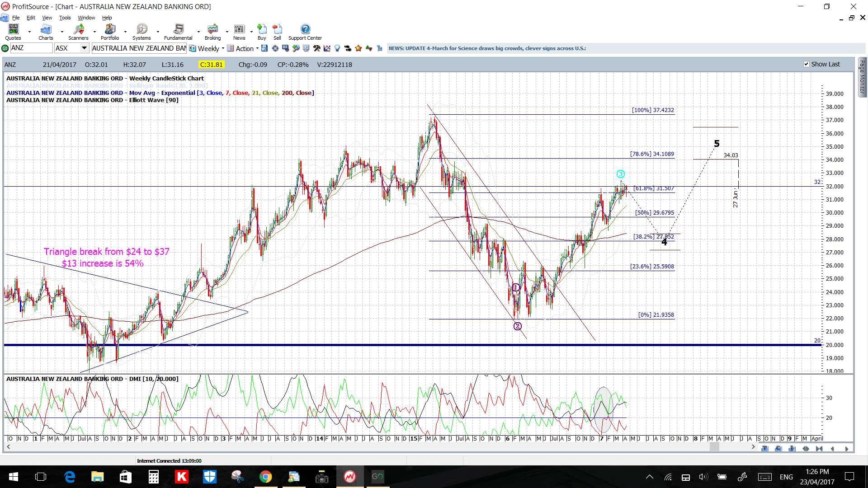Expand the Quotes dropdown arrow
Viewport: 868px width, 488px height.
29,32
